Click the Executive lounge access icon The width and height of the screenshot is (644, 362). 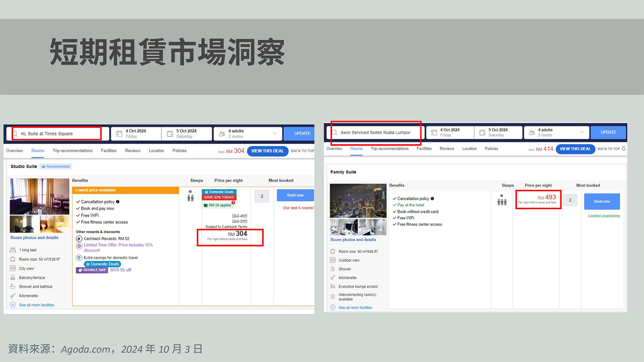333,286
